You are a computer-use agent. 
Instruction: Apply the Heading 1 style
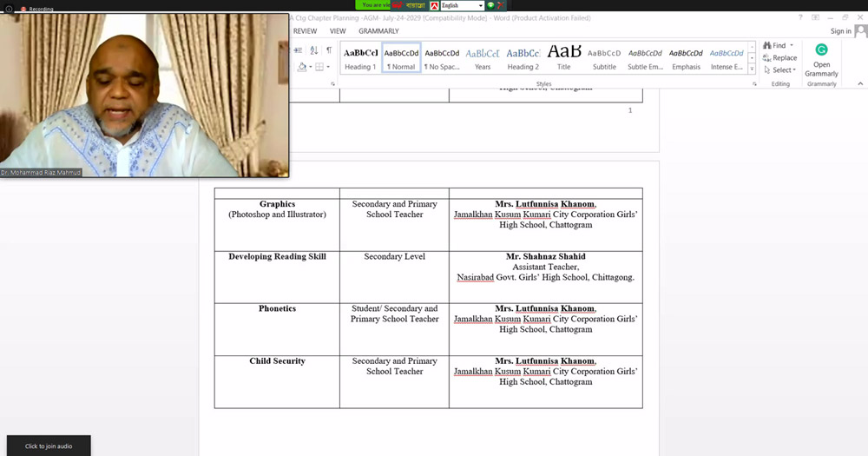(x=360, y=58)
